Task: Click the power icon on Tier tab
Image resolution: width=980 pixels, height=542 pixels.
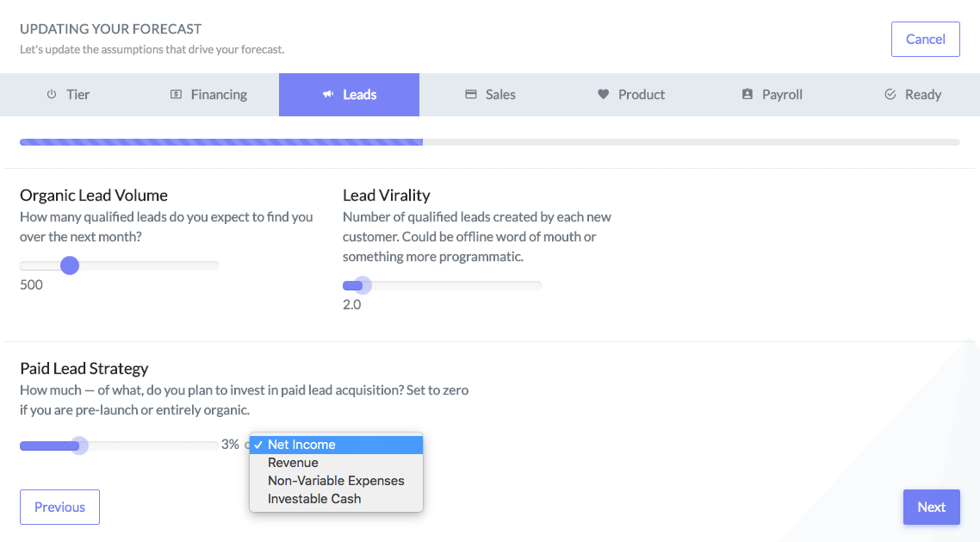Action: (x=52, y=95)
